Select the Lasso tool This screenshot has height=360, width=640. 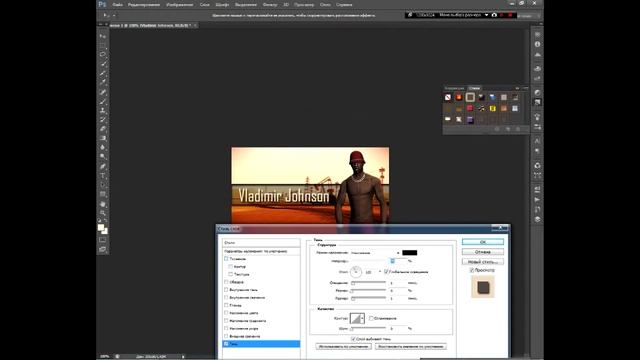102,54
